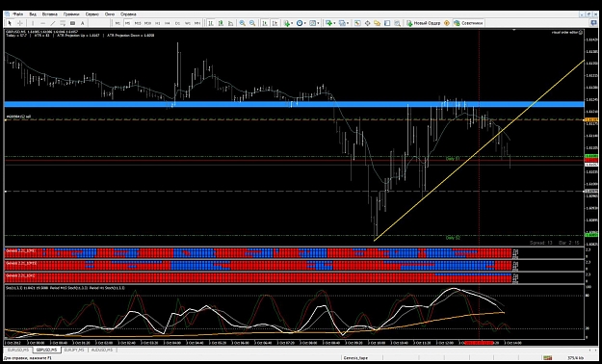Switch chart to bar chart mode
This screenshot has height=364, width=602.
tap(211, 23)
